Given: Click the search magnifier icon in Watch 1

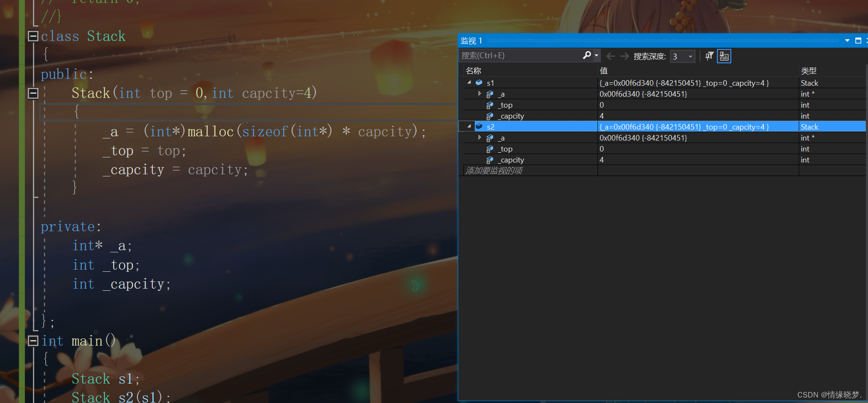Looking at the screenshot, I should (x=587, y=55).
